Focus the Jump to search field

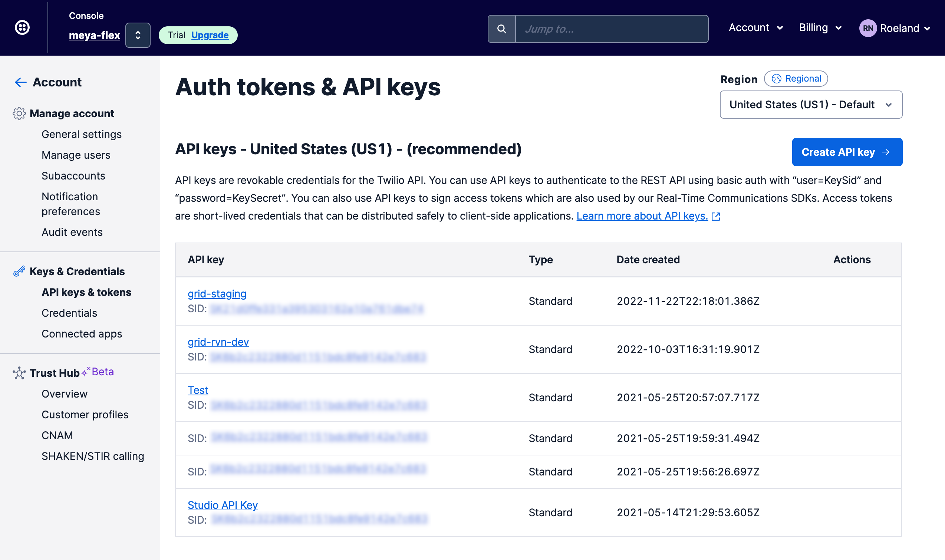(611, 29)
